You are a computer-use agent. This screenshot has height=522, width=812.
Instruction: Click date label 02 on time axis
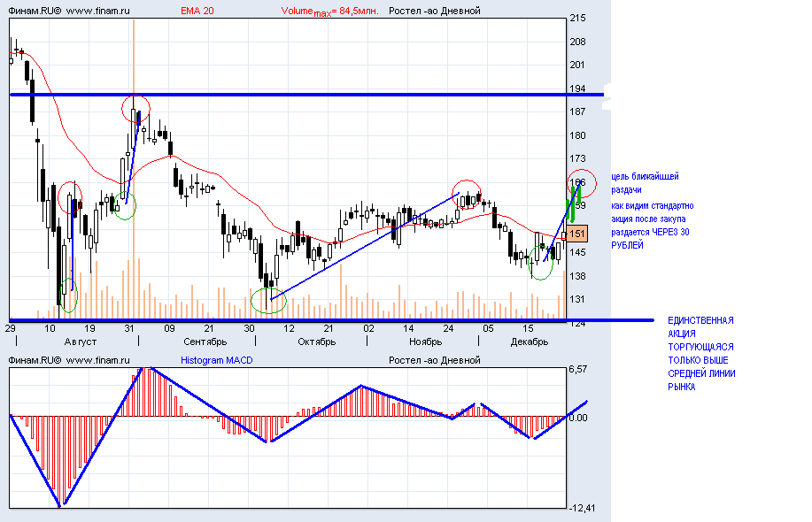[368, 328]
